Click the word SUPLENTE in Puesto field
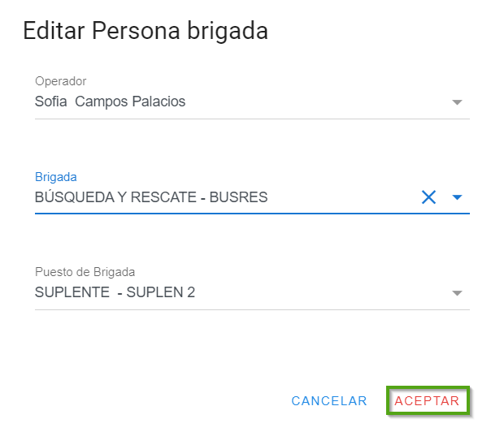Viewport: 504px width, 432px height. (72, 292)
